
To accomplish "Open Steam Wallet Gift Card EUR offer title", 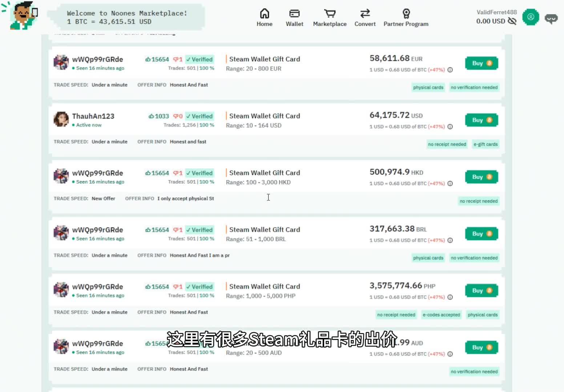I will point(265,59).
